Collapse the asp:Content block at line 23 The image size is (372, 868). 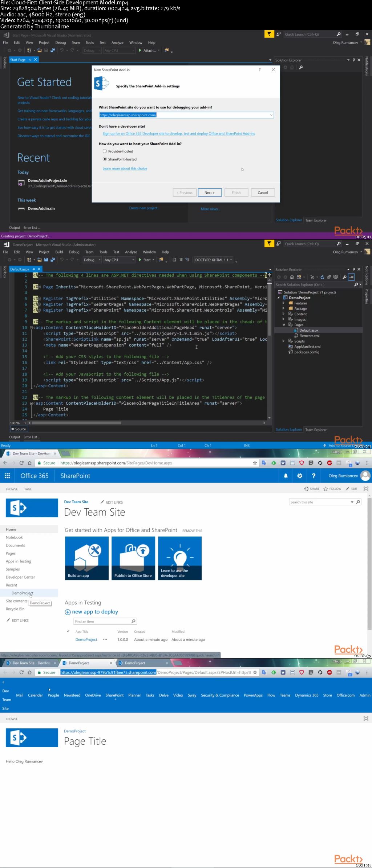(31, 403)
